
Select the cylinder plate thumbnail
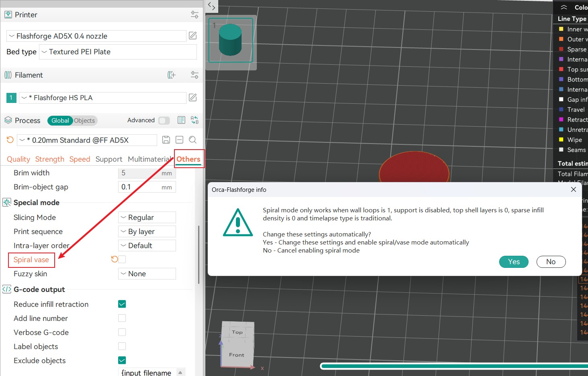tap(230, 40)
